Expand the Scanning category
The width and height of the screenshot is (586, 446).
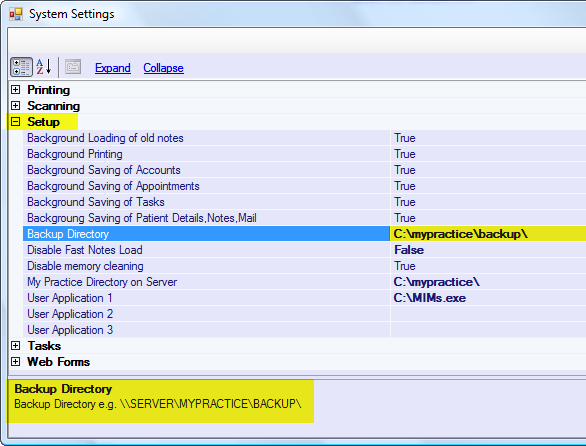point(15,106)
